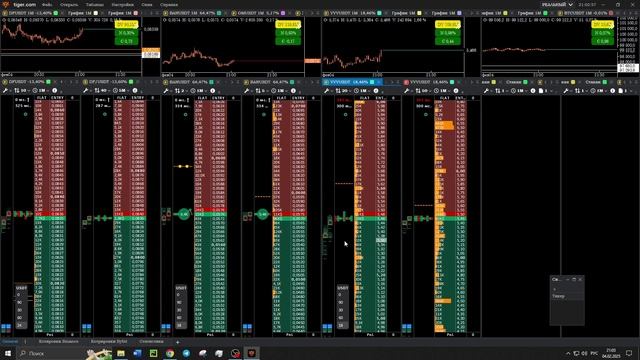Open the Открыть menu
This screenshot has height=360, width=640.
[69, 4]
